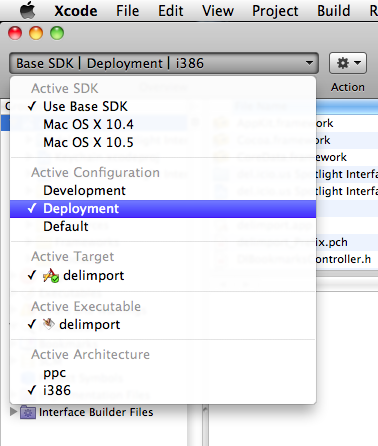Viewport: 378px width, 446px height.
Task: Open the File menu
Action: 127,11
